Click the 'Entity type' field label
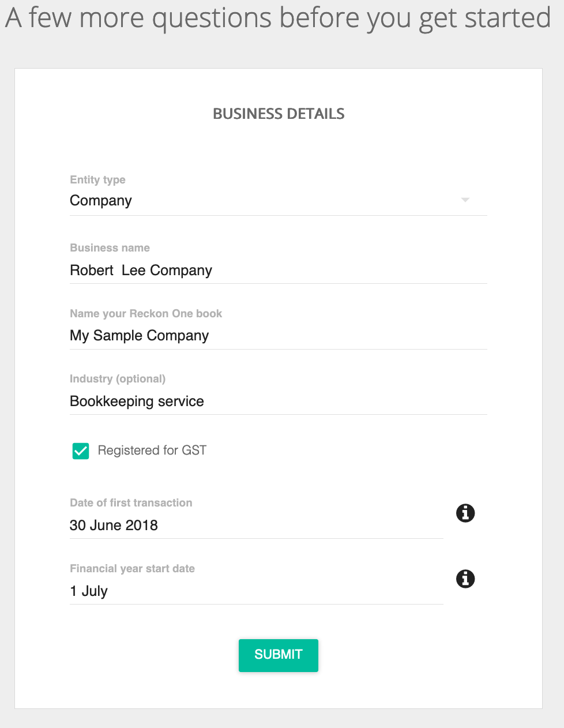This screenshot has width=564, height=728. [97, 179]
